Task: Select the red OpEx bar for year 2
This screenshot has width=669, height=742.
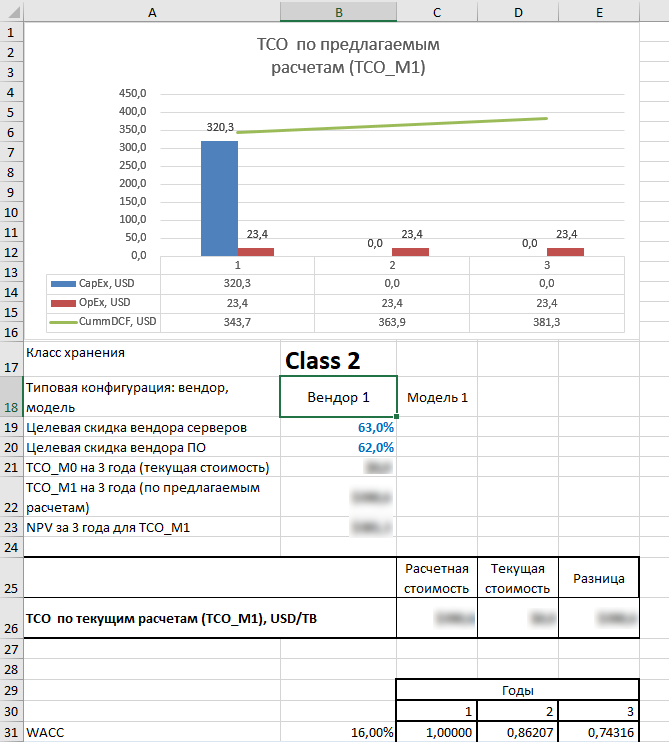Action: pyautogui.click(x=410, y=252)
